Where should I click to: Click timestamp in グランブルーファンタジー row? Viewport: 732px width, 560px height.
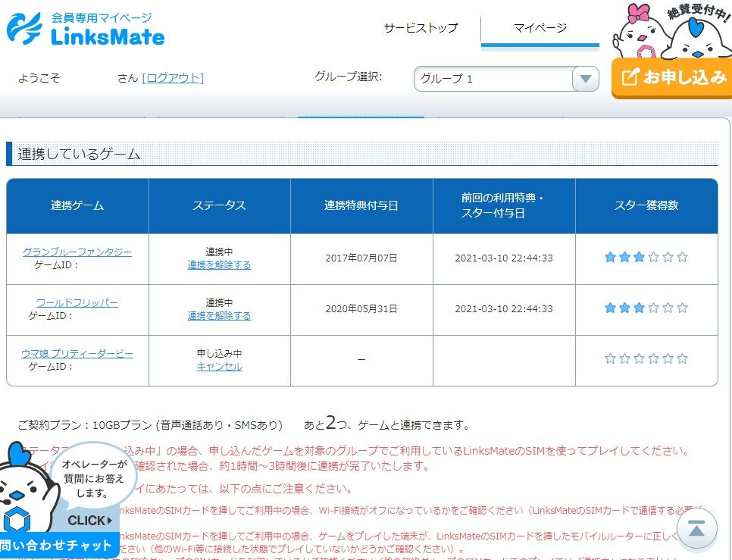pyautogui.click(x=504, y=258)
